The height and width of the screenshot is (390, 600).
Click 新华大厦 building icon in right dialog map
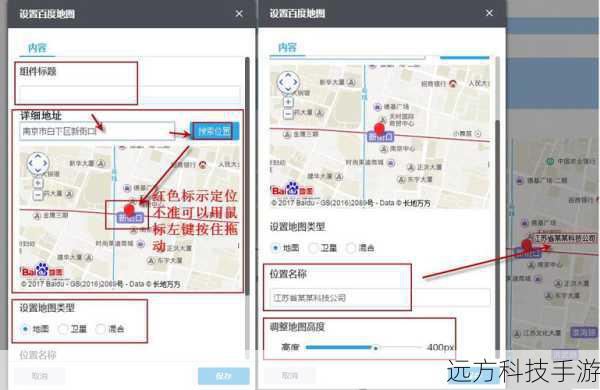(351, 82)
